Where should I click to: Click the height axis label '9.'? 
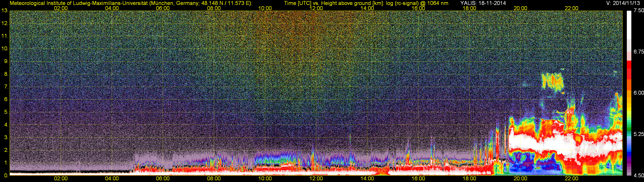coord(6,61)
